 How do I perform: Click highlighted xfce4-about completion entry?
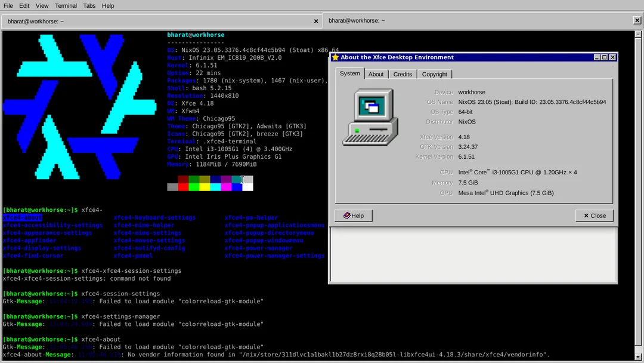[x=22, y=217]
